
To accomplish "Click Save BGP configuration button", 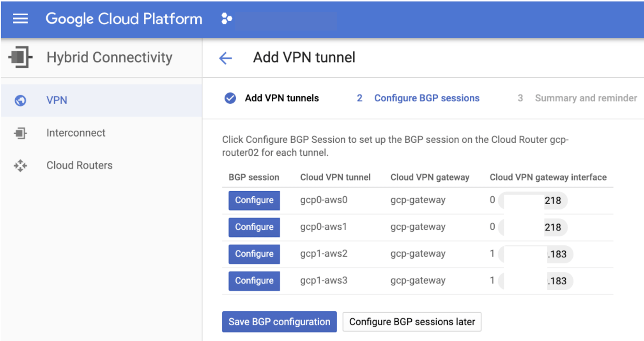I will click(x=279, y=322).
